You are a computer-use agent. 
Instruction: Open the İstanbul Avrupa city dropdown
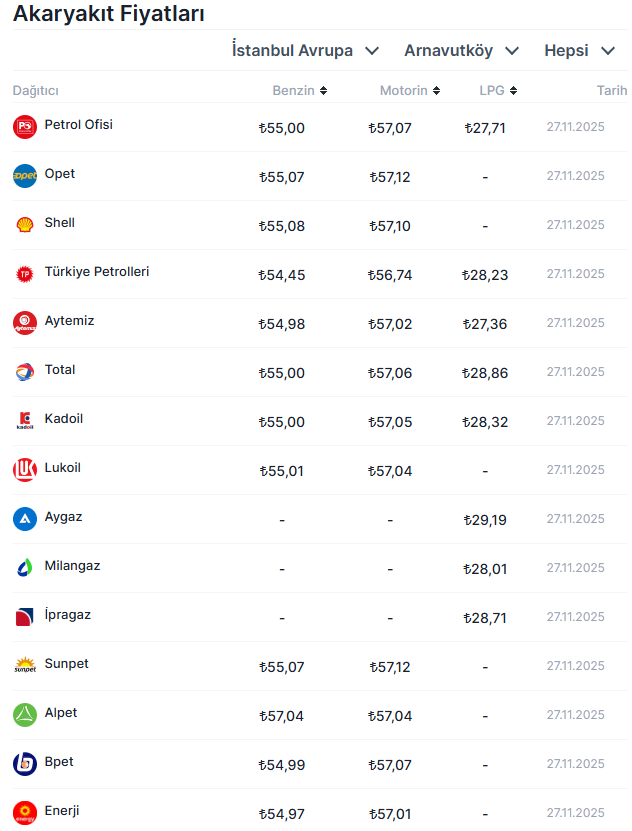pos(305,50)
